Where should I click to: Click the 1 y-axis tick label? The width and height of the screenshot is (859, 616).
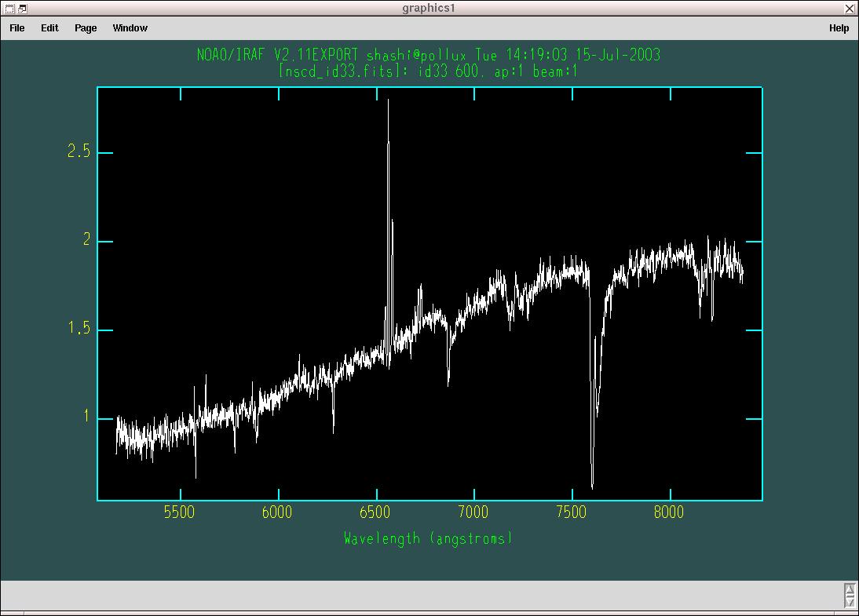(86, 417)
